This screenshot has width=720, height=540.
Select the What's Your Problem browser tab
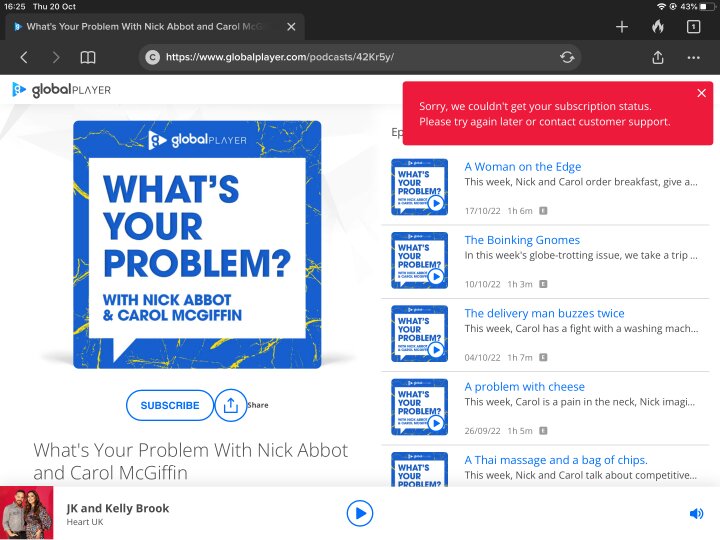coord(155,27)
